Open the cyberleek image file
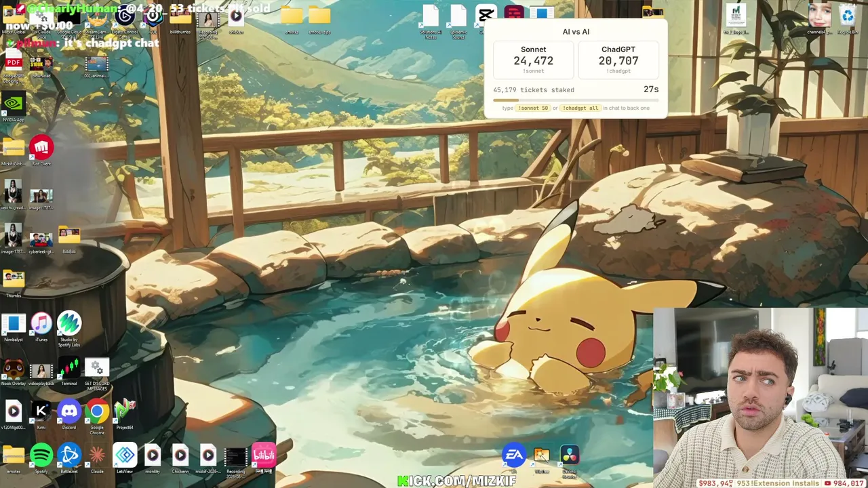This screenshot has height=488, width=868. pyautogui.click(x=41, y=241)
